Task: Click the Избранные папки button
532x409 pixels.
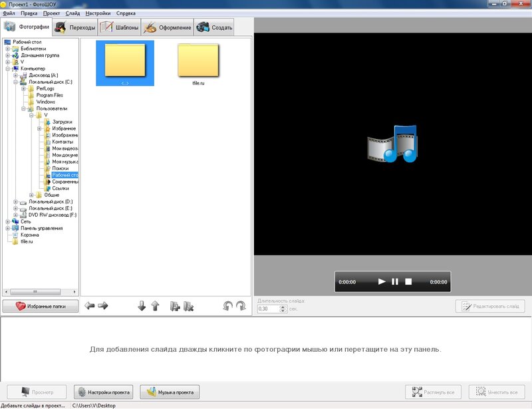Action: click(41, 306)
